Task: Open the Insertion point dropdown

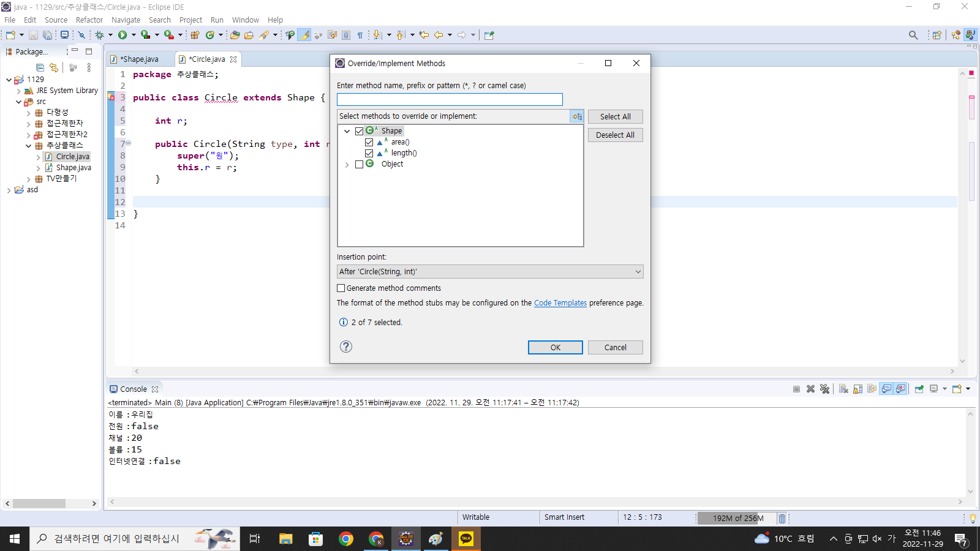Action: pos(490,271)
